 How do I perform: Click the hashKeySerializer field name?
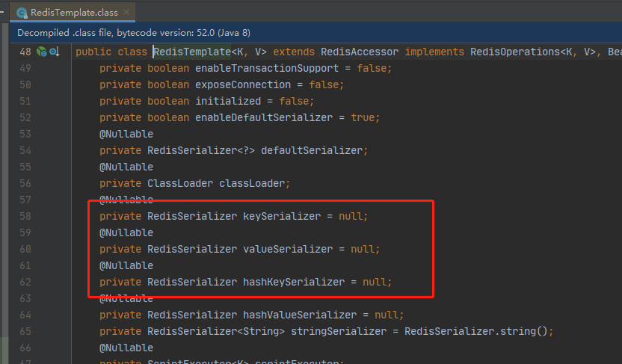tap(294, 283)
